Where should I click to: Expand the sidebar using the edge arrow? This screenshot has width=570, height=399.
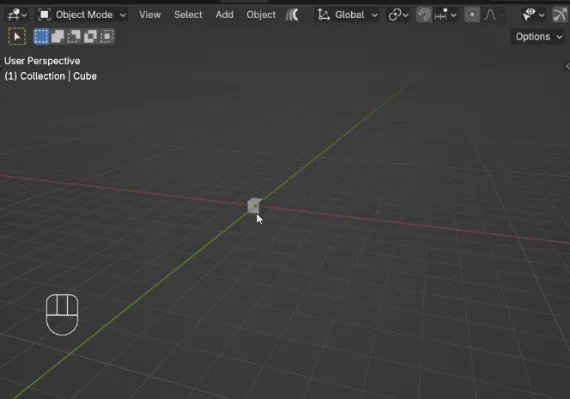coord(567,66)
